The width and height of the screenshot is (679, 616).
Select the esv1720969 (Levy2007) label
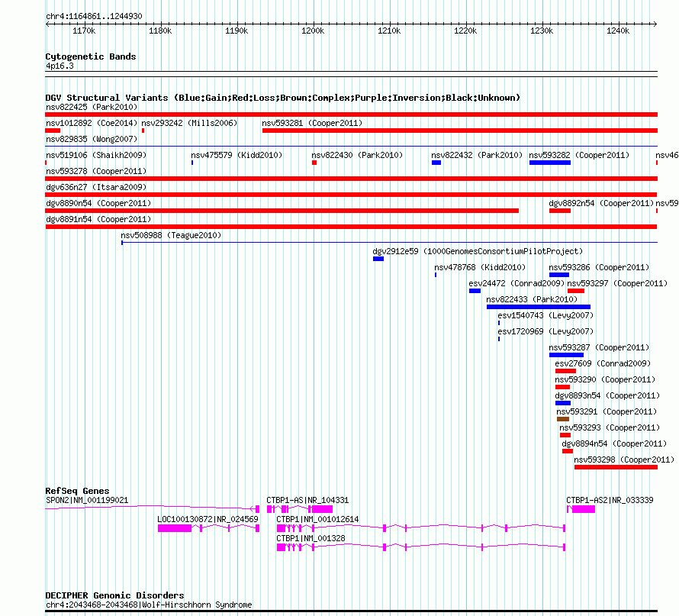545,331
